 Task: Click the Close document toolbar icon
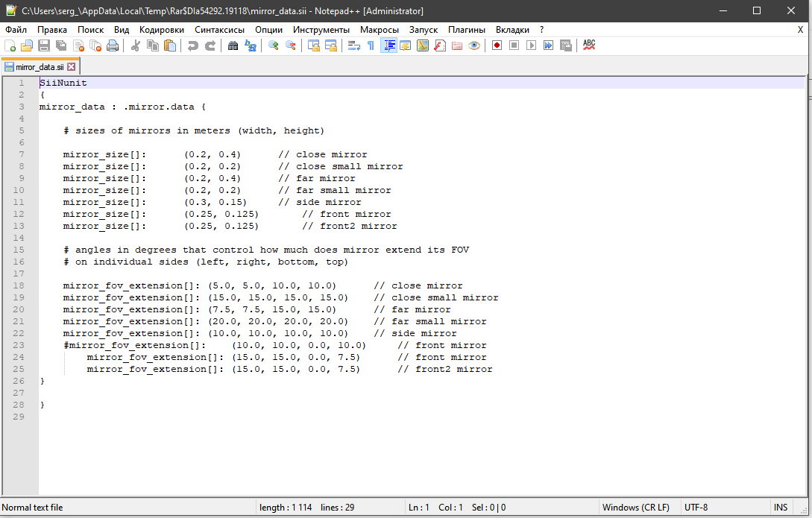click(78, 45)
